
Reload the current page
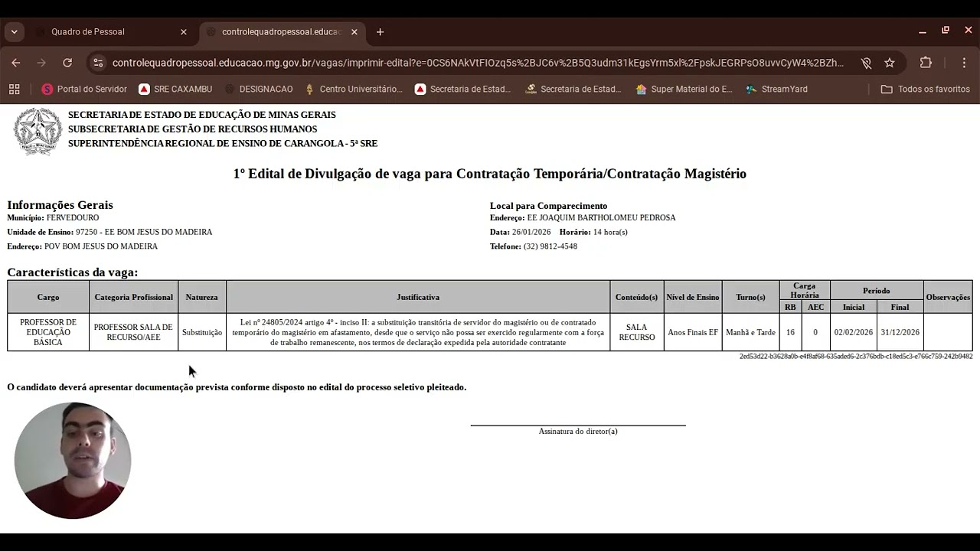(x=67, y=63)
